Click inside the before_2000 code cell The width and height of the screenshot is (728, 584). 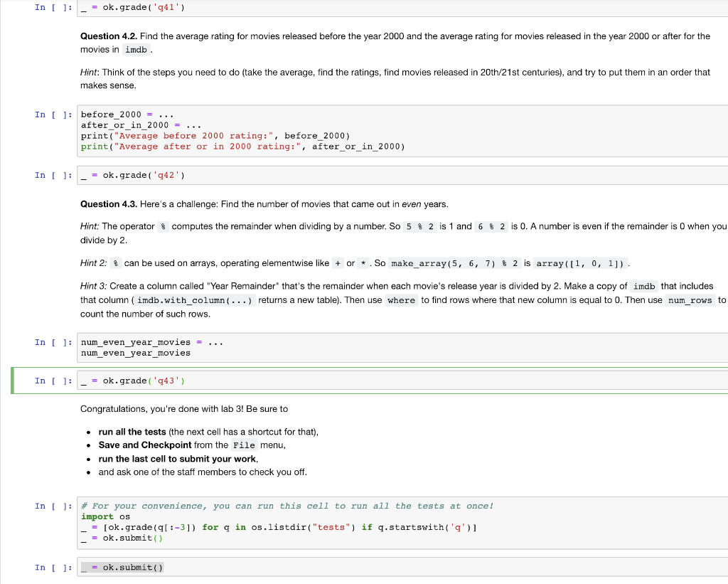point(213,130)
